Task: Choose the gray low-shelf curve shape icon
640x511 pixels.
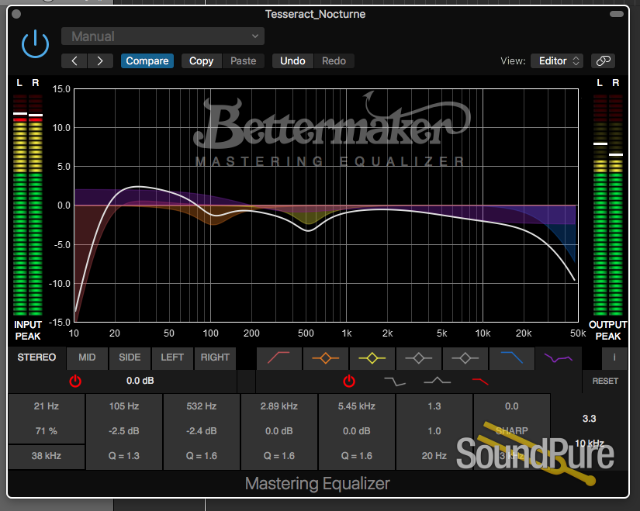Action: 395,382
